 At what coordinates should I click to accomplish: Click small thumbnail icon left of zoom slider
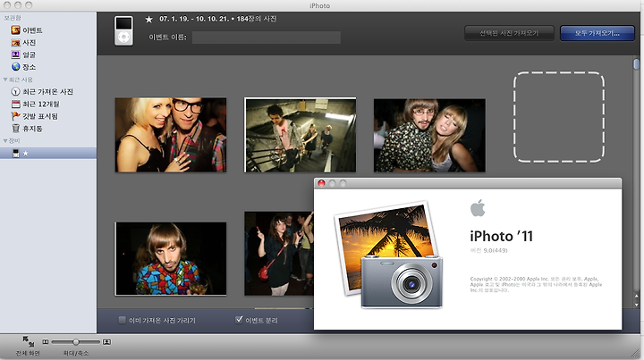46,341
